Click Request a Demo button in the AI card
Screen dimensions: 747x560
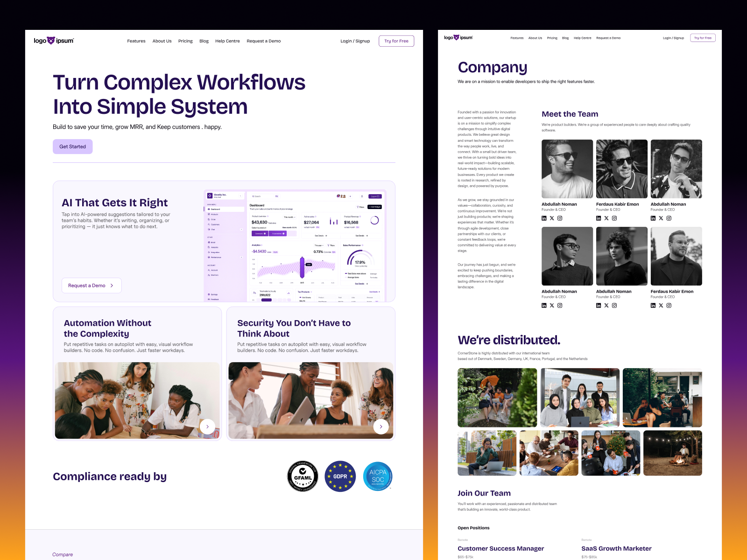(92, 286)
